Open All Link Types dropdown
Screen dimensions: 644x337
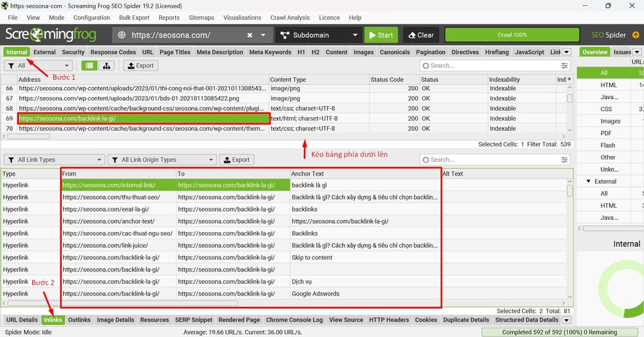[x=54, y=160]
